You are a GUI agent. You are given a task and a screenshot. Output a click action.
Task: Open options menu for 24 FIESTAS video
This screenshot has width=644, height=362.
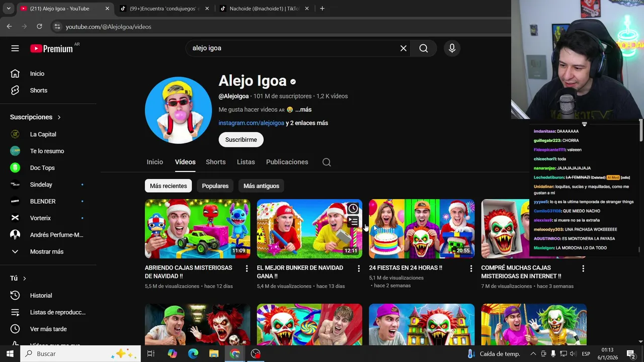coord(471,269)
